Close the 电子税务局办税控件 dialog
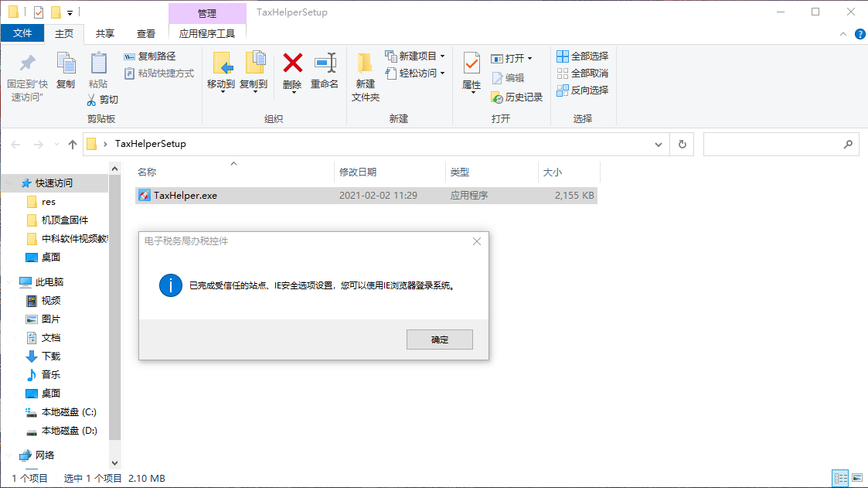The height and width of the screenshot is (488, 868). pos(477,241)
